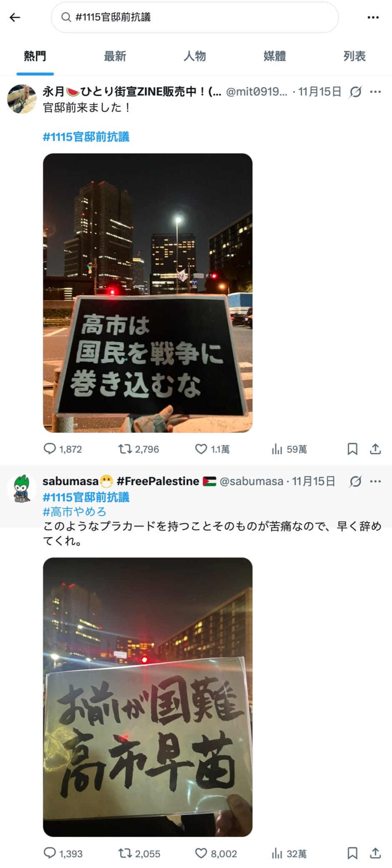Open more options menu on sabumasa post
This screenshot has width=392, height=868.
375,481
